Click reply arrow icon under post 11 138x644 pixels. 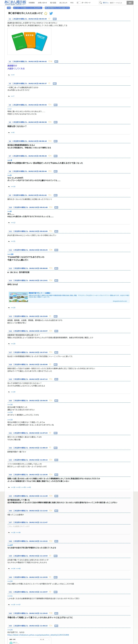(9, 241)
